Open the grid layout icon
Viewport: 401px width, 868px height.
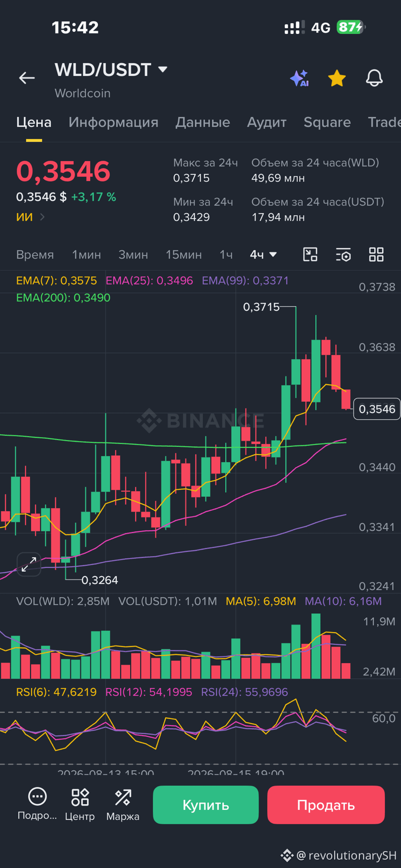tap(376, 255)
